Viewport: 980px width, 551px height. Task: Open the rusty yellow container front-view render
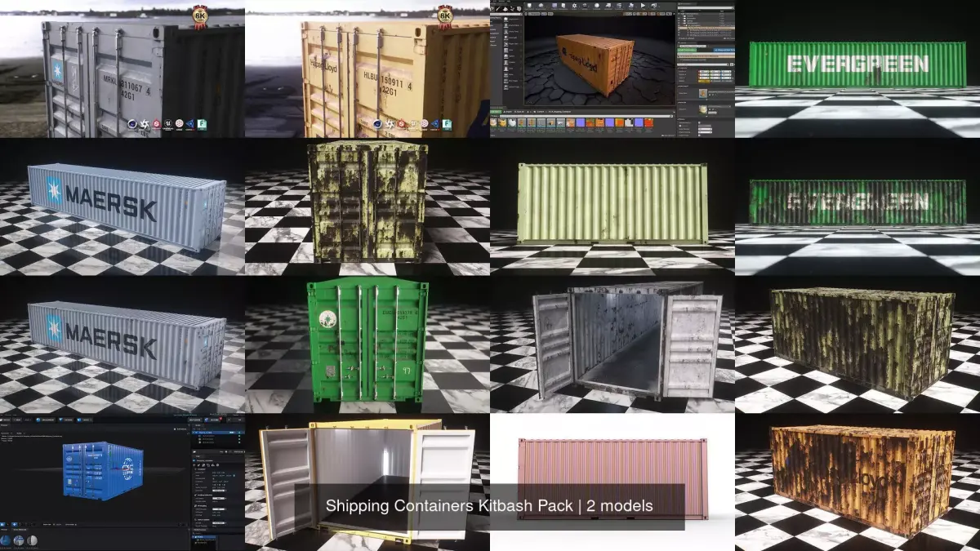[x=367, y=207]
